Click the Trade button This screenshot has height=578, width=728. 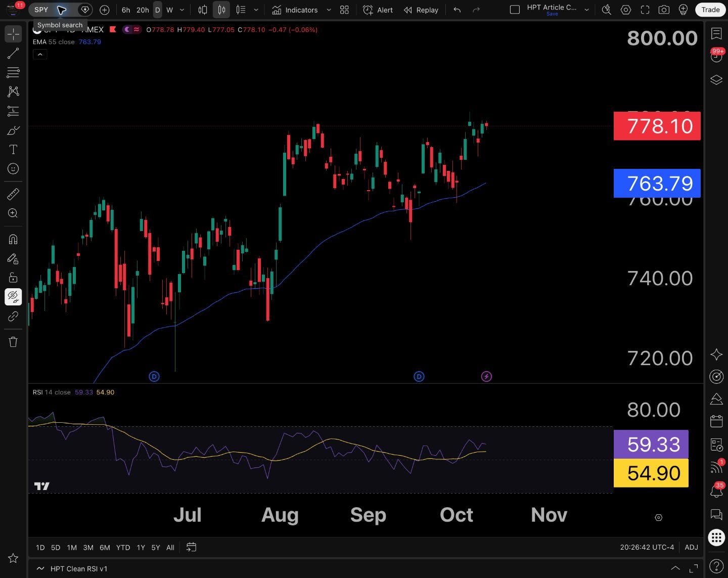(710, 10)
